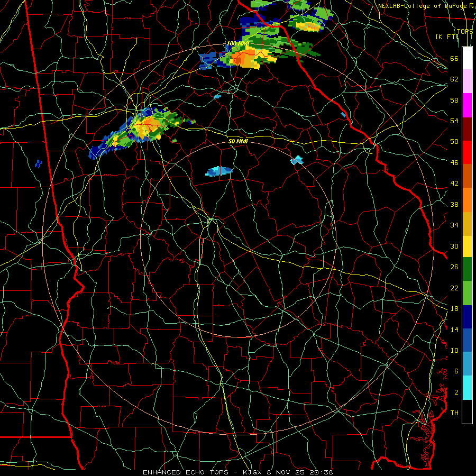Click the bright red 46-50 kft legend swatch

click(x=467, y=152)
